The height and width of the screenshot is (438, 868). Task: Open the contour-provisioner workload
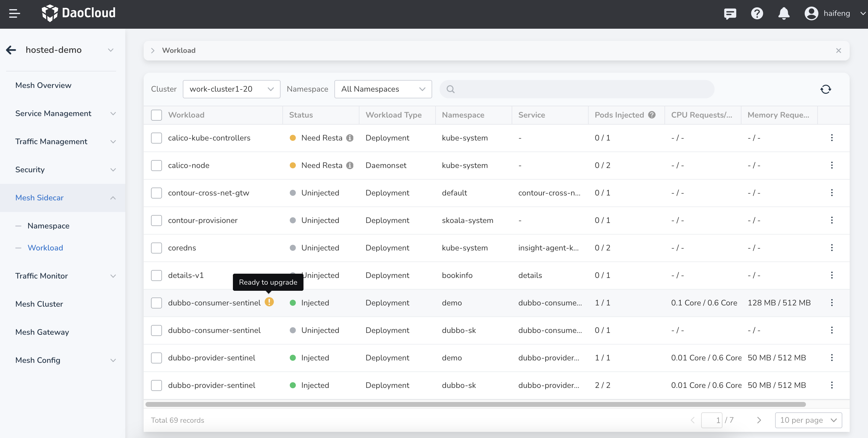pos(203,221)
